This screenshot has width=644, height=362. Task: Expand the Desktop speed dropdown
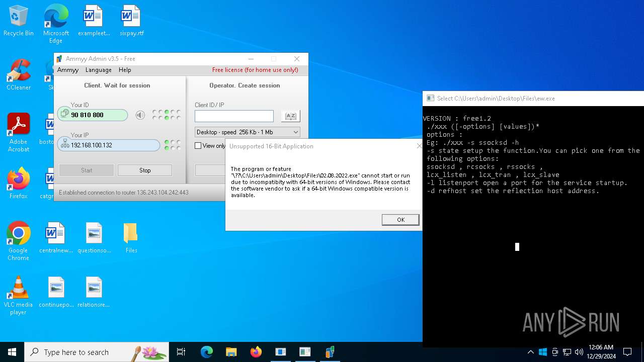point(248,132)
